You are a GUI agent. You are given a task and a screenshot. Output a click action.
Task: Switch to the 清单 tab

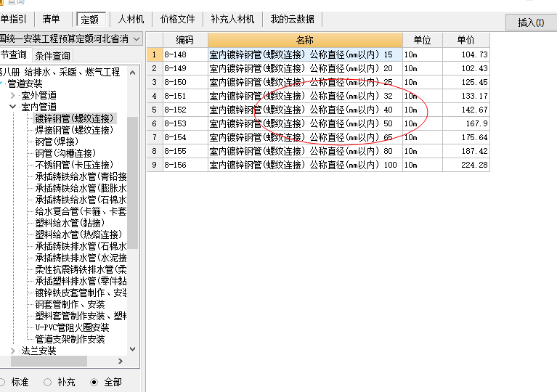click(51, 19)
